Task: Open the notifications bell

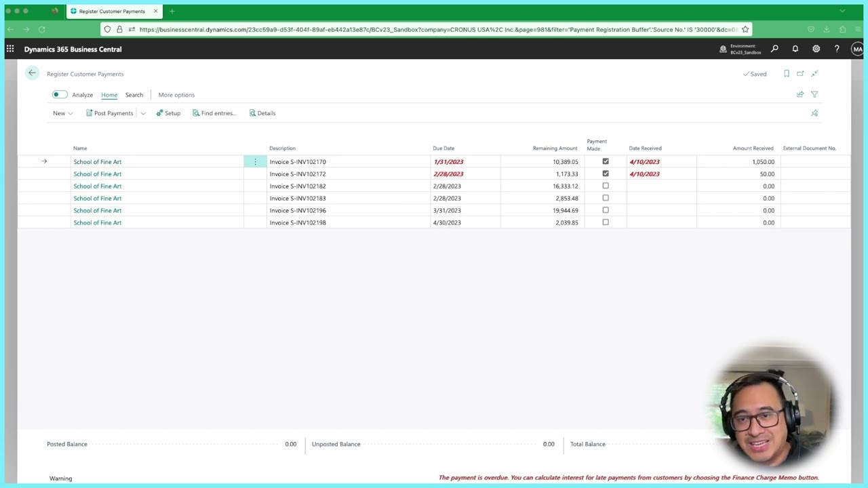Action: 795,49
